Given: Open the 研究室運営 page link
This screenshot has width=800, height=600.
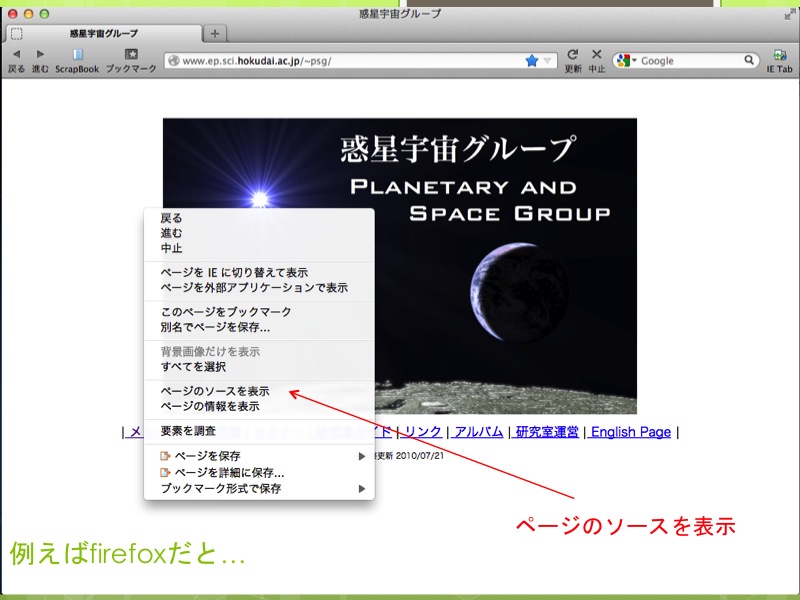Looking at the screenshot, I should [x=546, y=432].
